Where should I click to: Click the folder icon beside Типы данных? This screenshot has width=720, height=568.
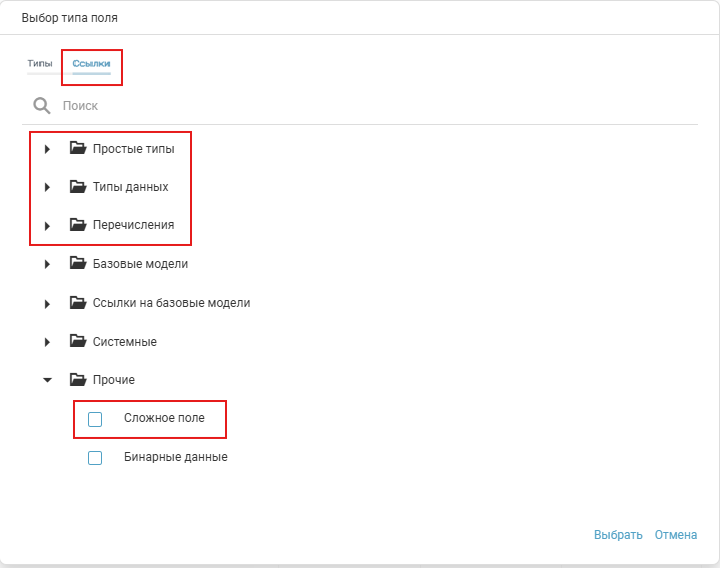pyautogui.click(x=78, y=187)
